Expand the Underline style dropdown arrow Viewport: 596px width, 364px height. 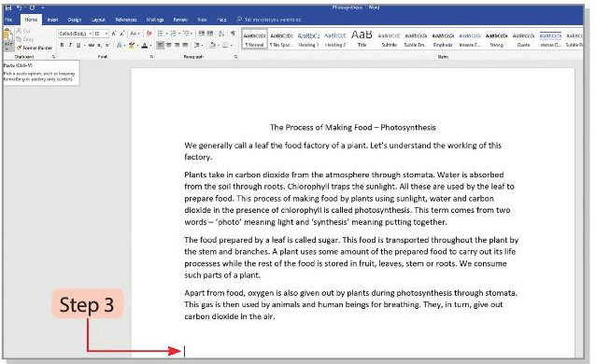click(84, 45)
